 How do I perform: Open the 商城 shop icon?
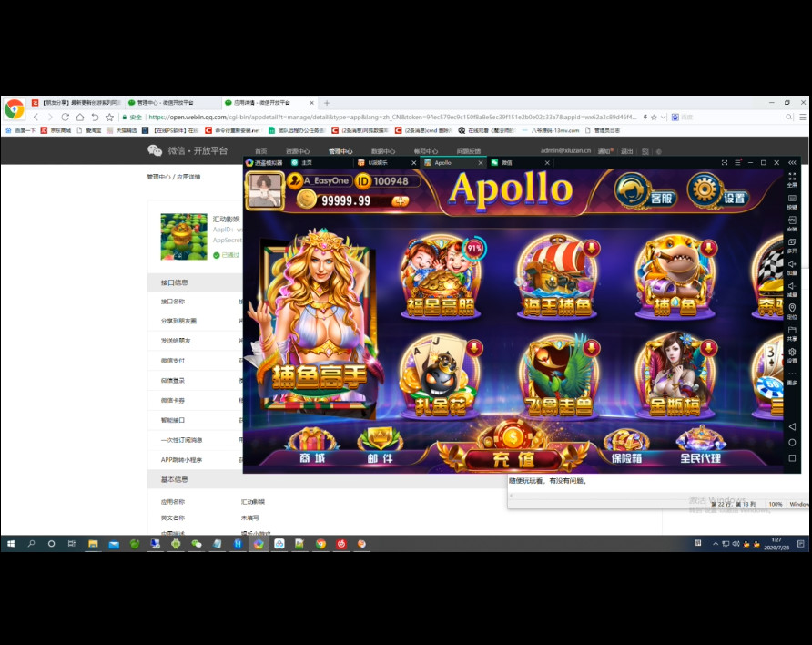(x=312, y=446)
